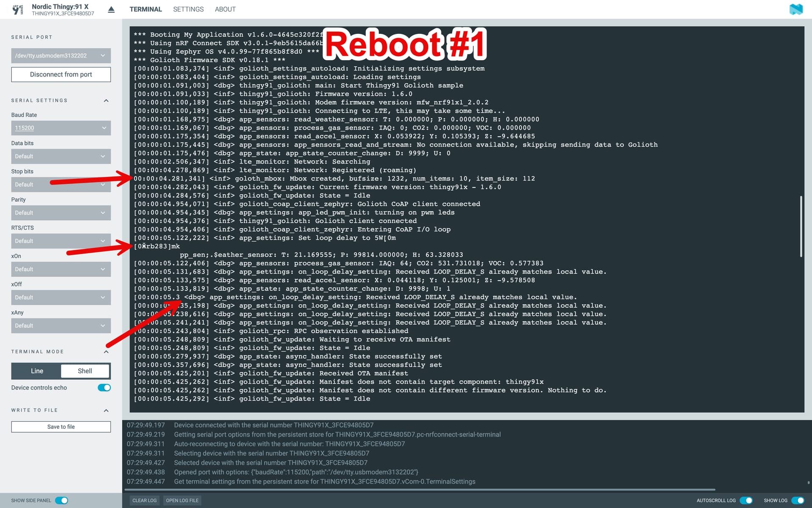Disable the Autoscroll Log switch

coord(746,500)
